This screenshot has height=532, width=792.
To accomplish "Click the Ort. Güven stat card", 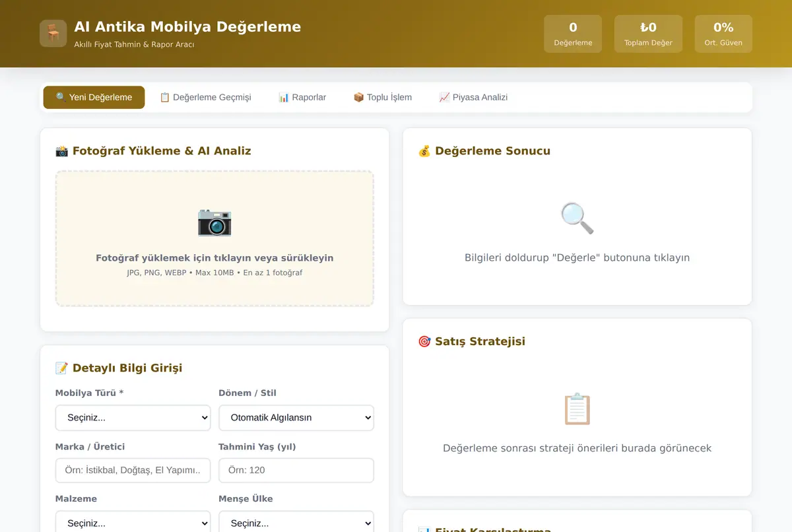I will pos(723,34).
